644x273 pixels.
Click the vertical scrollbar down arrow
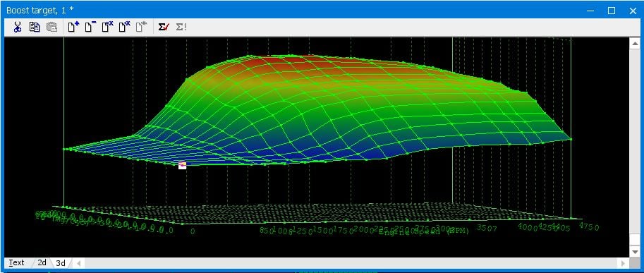coord(635,251)
